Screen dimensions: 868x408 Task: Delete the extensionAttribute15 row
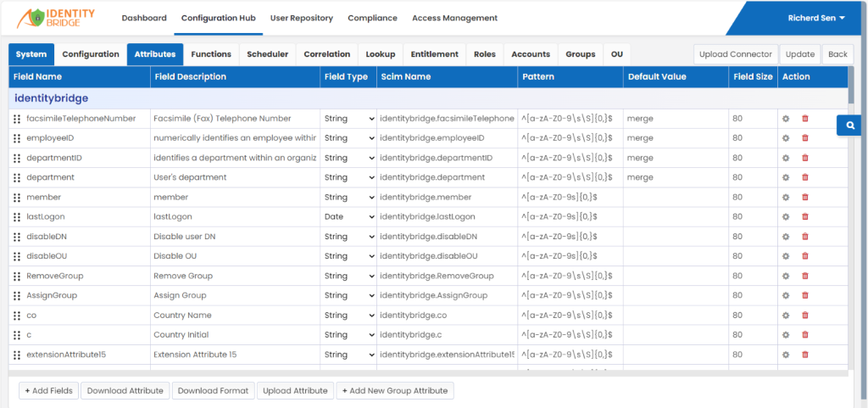(805, 355)
